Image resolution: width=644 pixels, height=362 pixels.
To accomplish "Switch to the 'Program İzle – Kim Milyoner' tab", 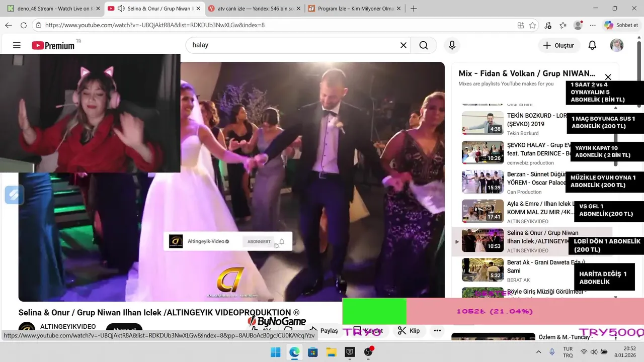I will [x=354, y=9].
